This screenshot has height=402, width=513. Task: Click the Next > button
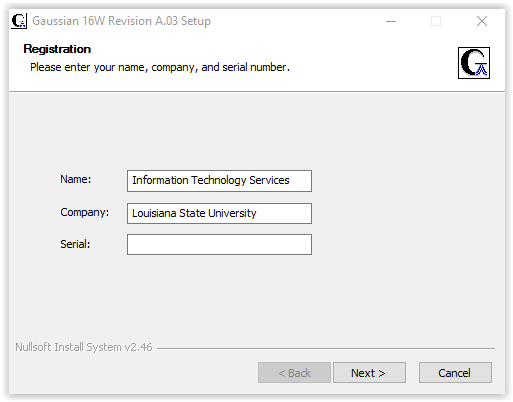[369, 373]
